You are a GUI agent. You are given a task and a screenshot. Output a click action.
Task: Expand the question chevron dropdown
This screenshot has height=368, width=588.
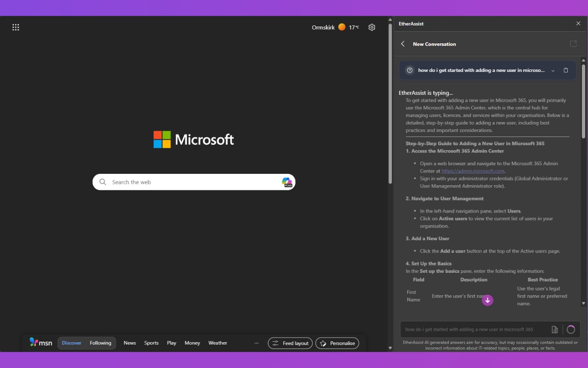(x=553, y=70)
